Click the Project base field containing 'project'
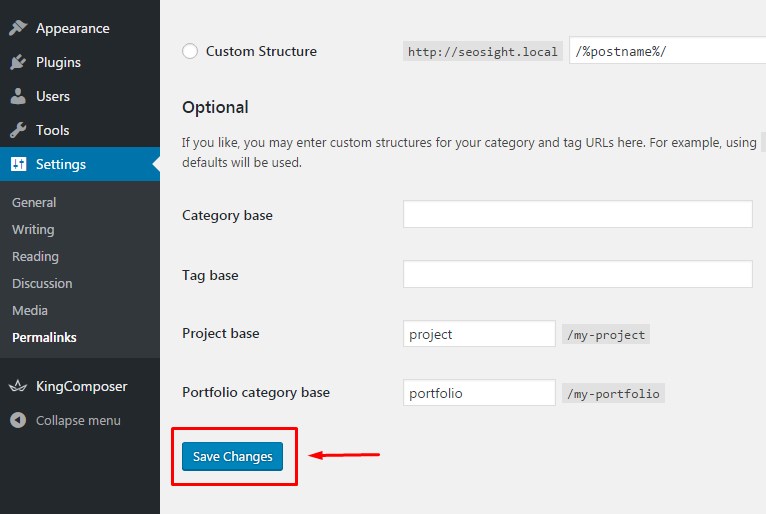This screenshot has height=514, width=766. (479, 334)
